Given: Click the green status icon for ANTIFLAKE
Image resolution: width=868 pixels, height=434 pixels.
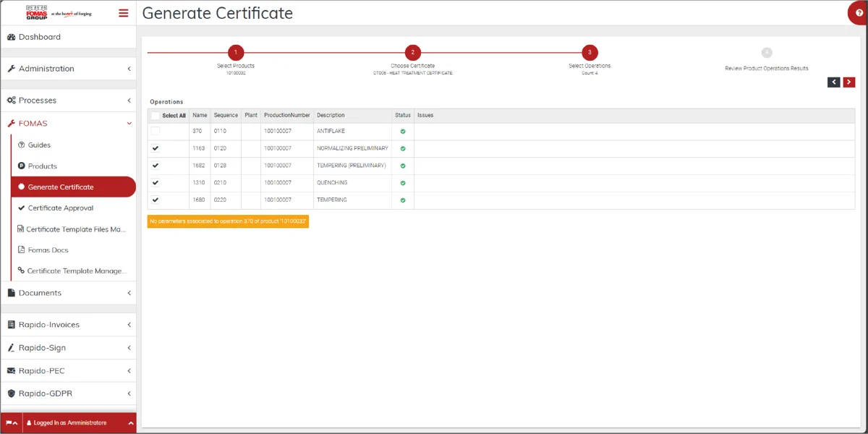Looking at the screenshot, I should pyautogui.click(x=403, y=132).
